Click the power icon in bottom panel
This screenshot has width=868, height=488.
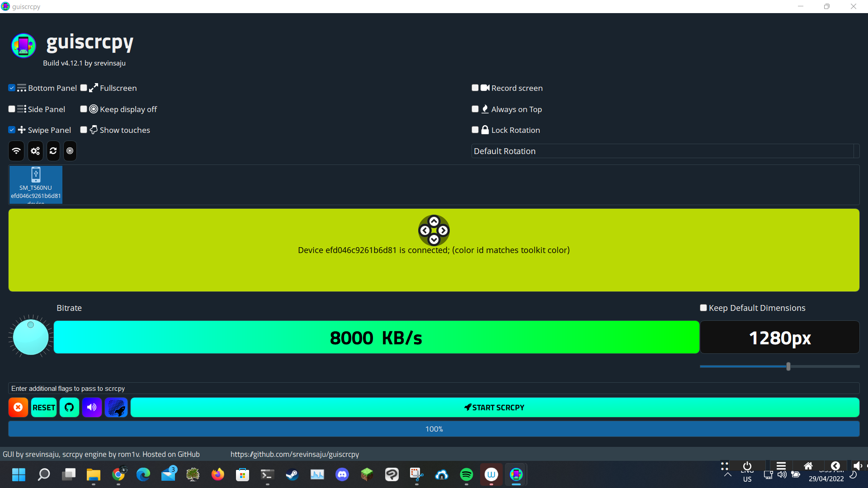[x=747, y=466]
